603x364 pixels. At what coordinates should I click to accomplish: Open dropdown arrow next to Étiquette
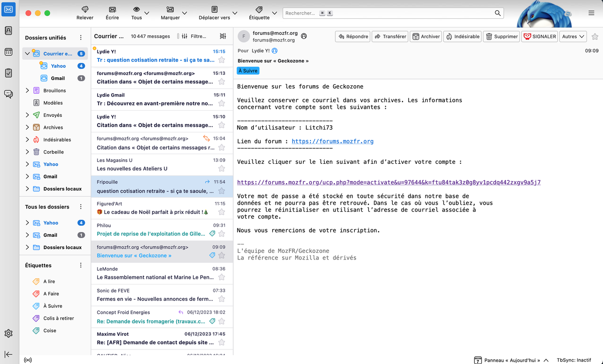click(x=275, y=13)
